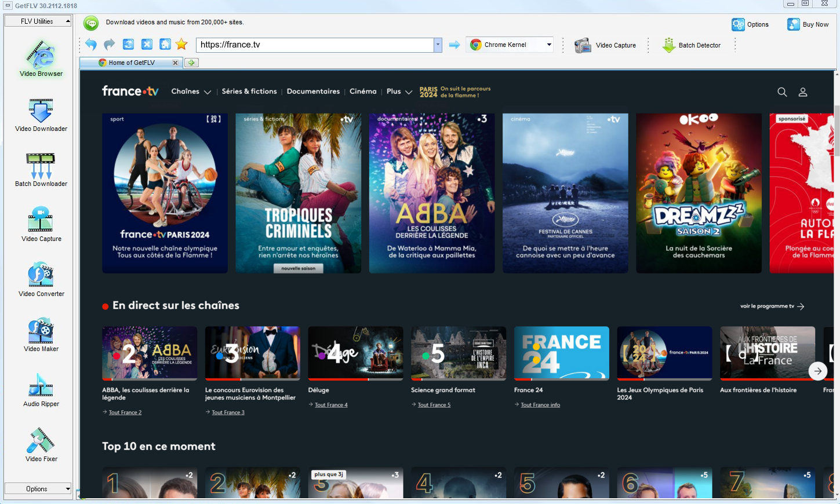Expand the Chaînes menu
Screen dimensions: 840x504
point(191,92)
